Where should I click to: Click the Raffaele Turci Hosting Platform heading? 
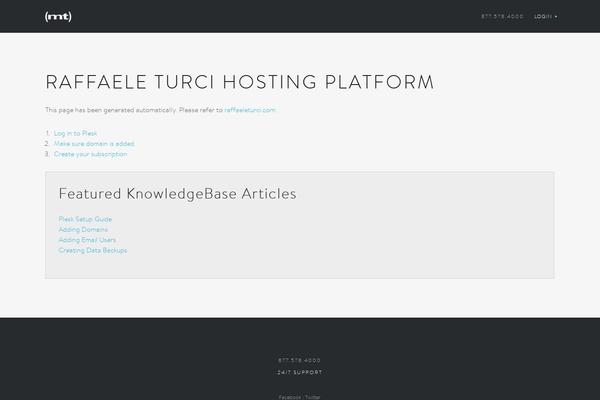[240, 82]
